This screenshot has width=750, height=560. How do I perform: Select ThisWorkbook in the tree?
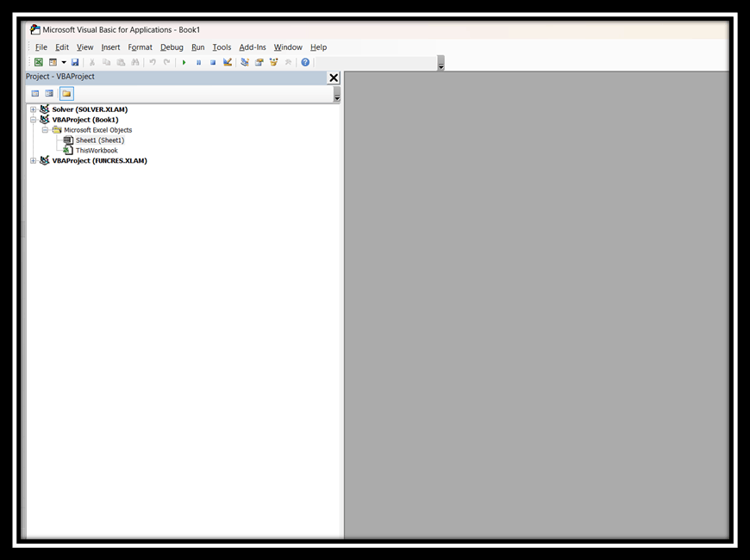coord(97,151)
